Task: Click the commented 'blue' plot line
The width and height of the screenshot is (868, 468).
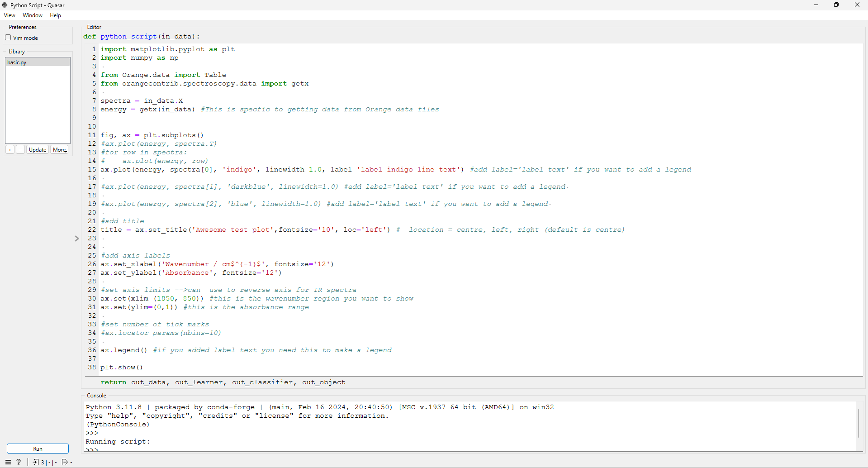Action: [x=326, y=204]
